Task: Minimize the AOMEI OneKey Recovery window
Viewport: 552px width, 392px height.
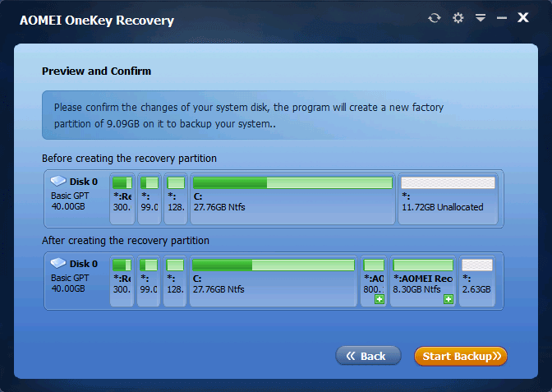Action: click(x=502, y=17)
